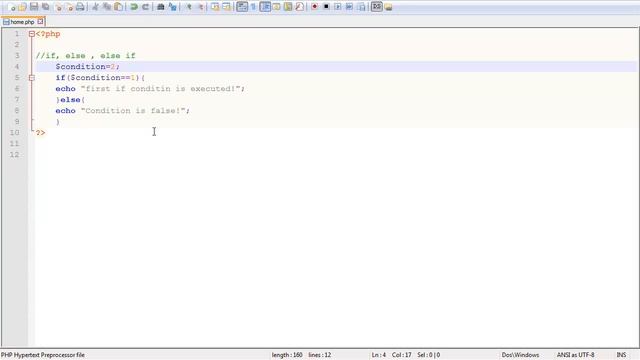Click line number 4 in the margin
Screen dimensions: 640x360
pos(17,67)
